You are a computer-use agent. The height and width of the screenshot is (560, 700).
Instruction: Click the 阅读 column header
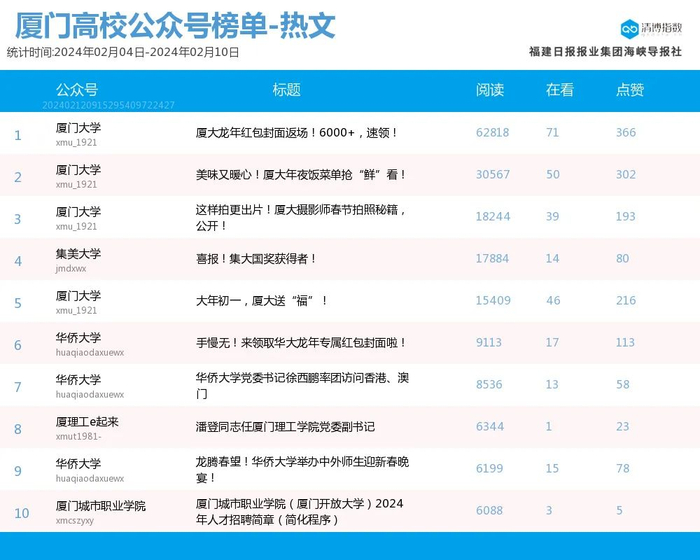[x=490, y=90]
